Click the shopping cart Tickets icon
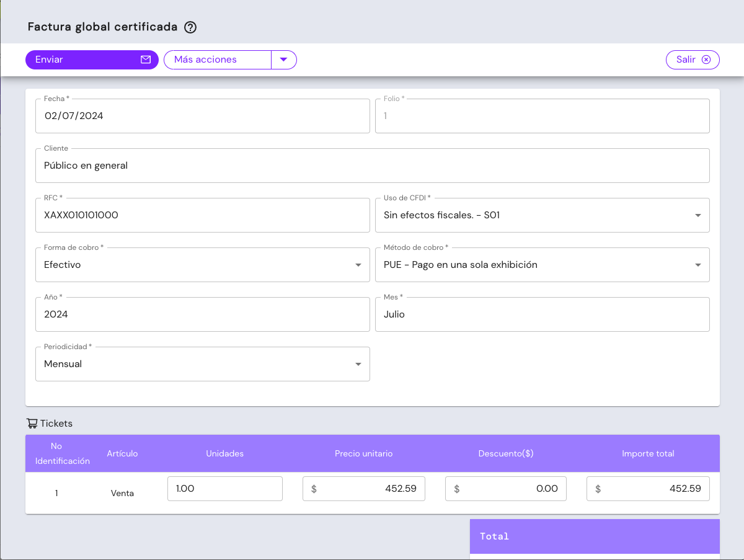This screenshot has height=560, width=744. (x=32, y=424)
